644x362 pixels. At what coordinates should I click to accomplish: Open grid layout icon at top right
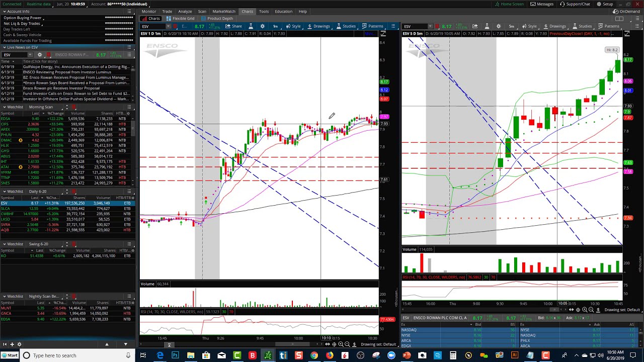pyautogui.click(x=620, y=19)
